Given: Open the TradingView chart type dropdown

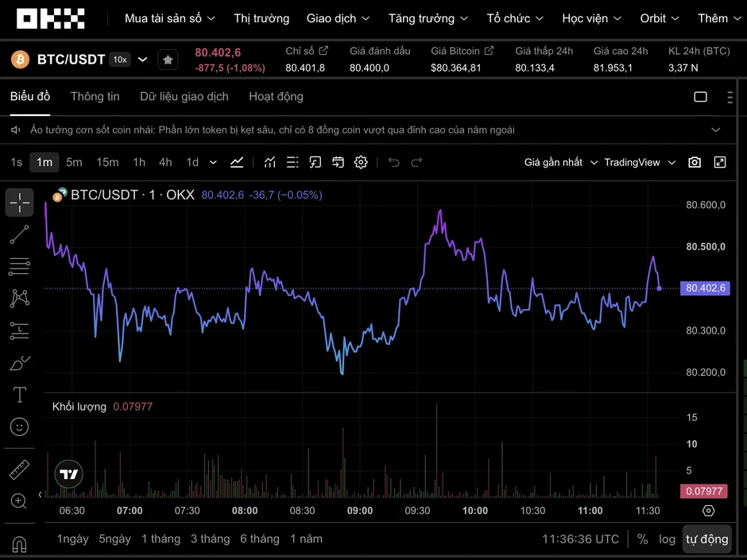Looking at the screenshot, I should [640, 162].
